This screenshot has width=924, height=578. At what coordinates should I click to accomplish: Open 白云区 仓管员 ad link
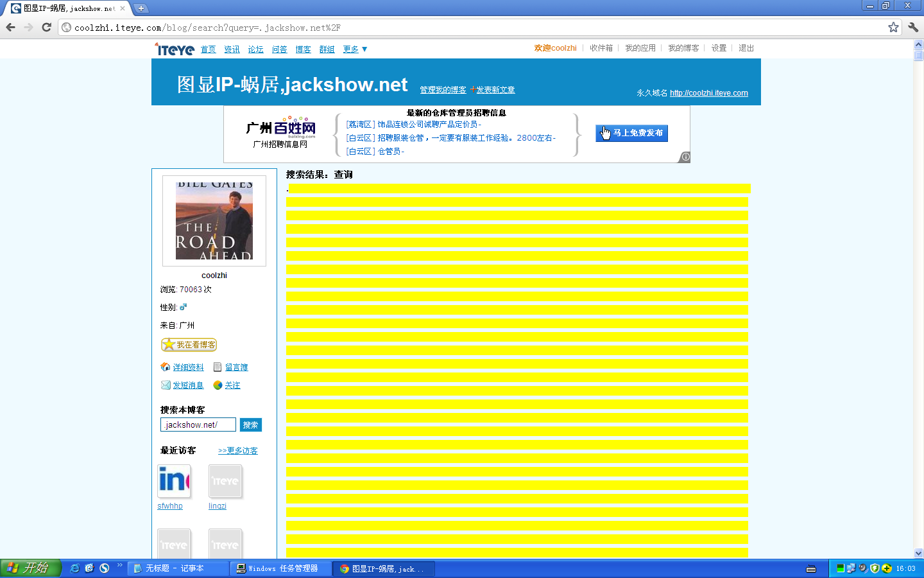tap(375, 152)
